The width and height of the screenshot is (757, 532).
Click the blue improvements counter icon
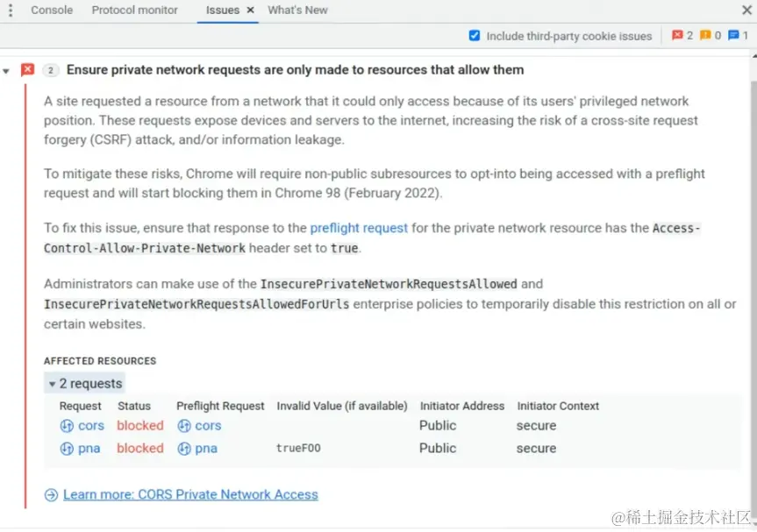(733, 35)
